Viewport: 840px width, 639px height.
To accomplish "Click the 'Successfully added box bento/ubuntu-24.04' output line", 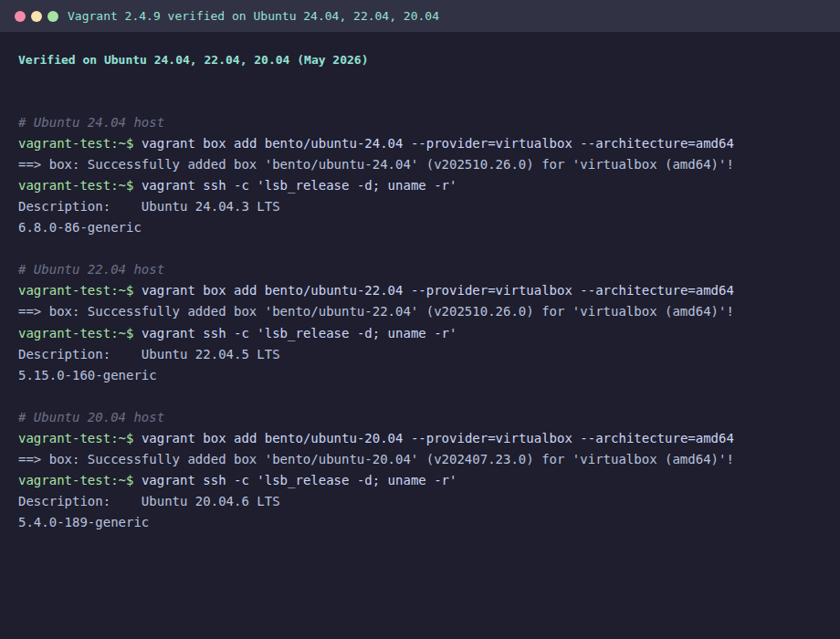I will pos(376,164).
